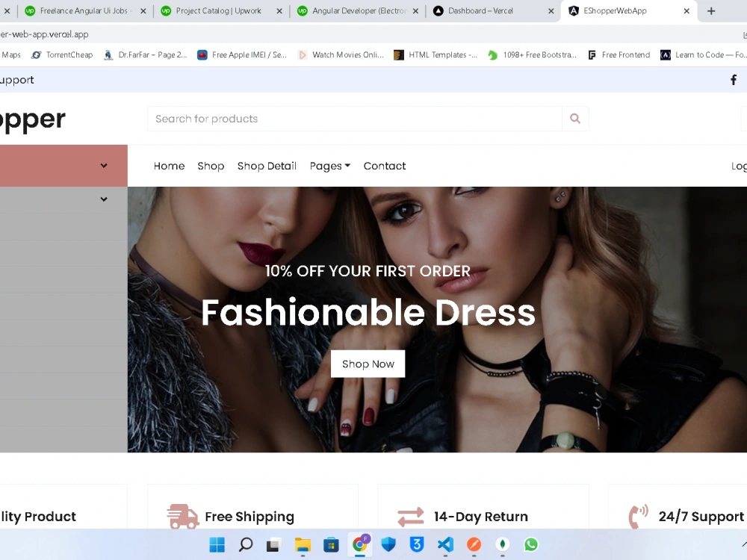Image resolution: width=747 pixels, height=560 pixels.
Task: Open Watch Movies Online bookmark
Action: (341, 55)
